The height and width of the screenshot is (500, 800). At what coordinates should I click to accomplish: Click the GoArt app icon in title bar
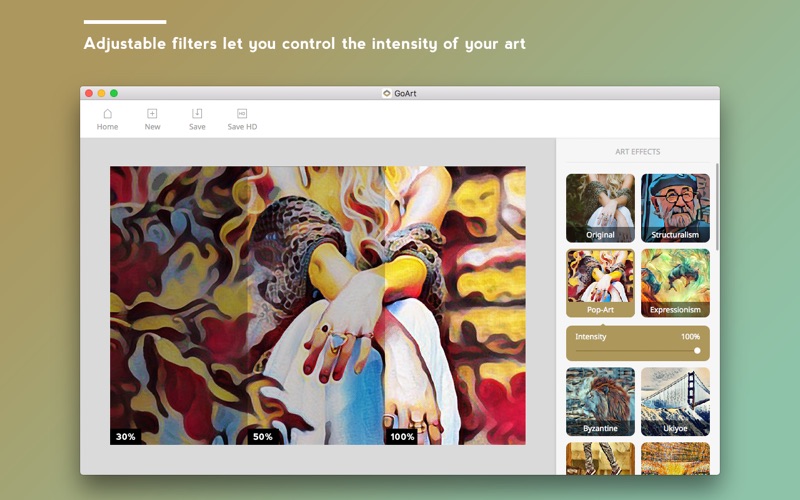[387, 93]
